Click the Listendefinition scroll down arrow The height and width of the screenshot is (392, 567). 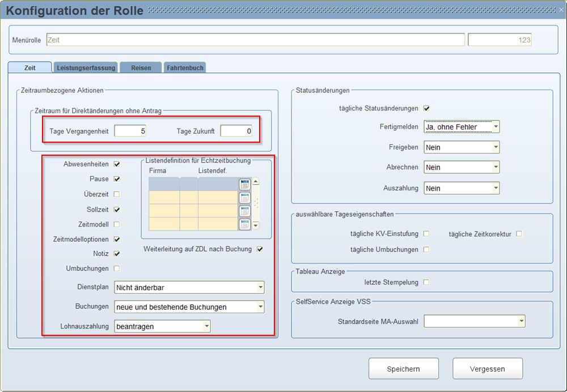(256, 225)
